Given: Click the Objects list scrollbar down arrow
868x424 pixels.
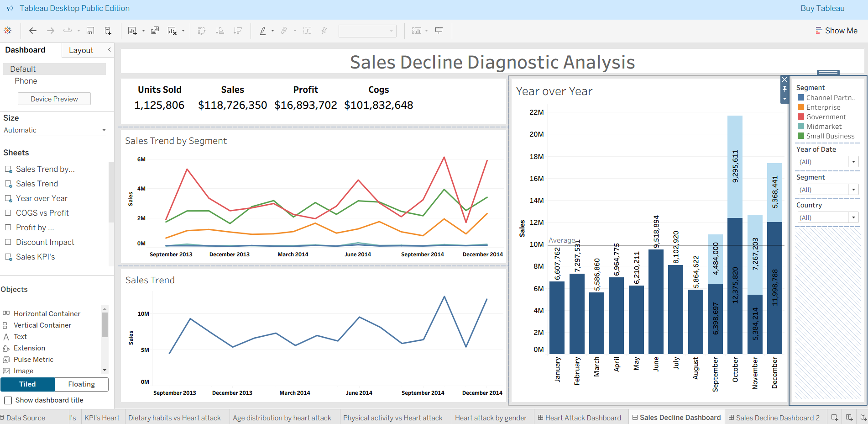Looking at the screenshot, I should [105, 371].
